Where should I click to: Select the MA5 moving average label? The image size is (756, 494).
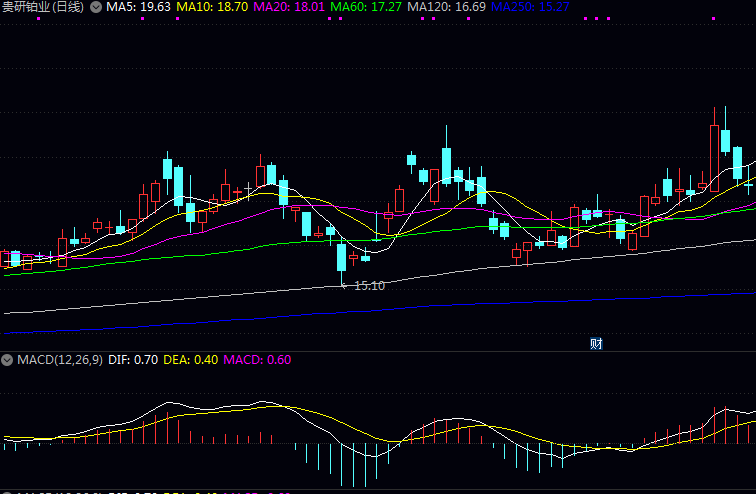coord(138,7)
